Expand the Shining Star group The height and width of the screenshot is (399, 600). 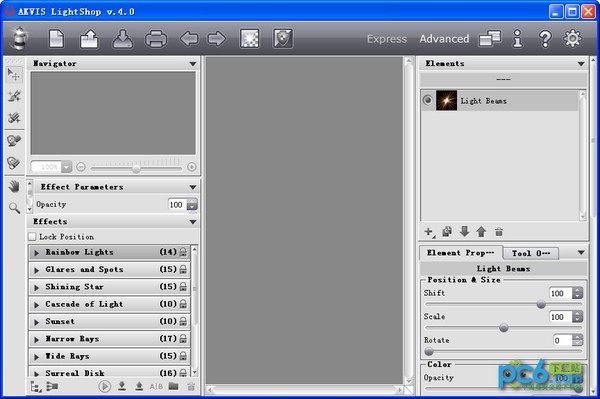[x=37, y=287]
